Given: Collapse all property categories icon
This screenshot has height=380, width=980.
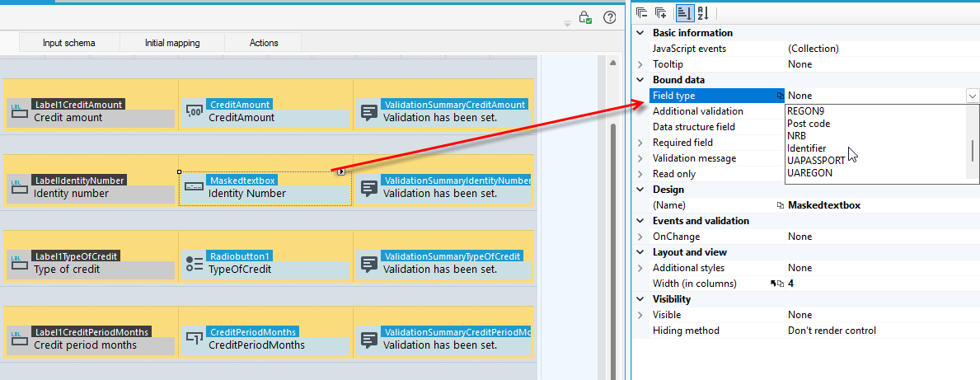Looking at the screenshot, I should (x=641, y=12).
